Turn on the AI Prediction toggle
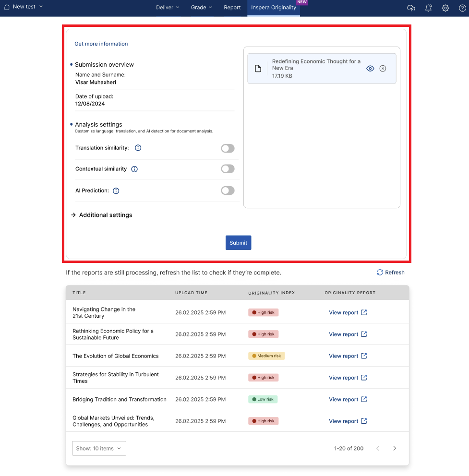 (228, 190)
